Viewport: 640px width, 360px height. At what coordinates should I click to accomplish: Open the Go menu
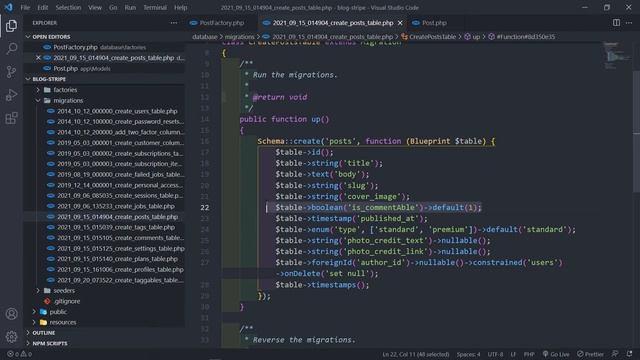(113, 7)
